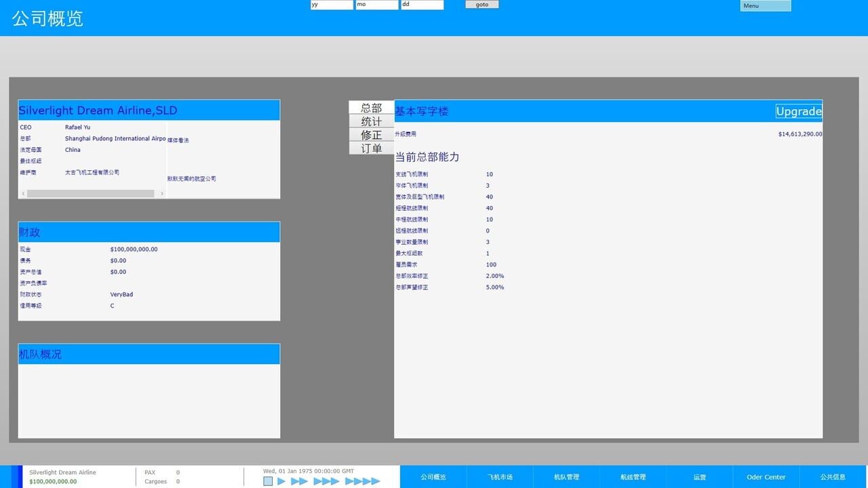Image resolution: width=868 pixels, height=488 pixels.
Task: Set triple speed with the three-arrow icon
Action: tap(326, 481)
